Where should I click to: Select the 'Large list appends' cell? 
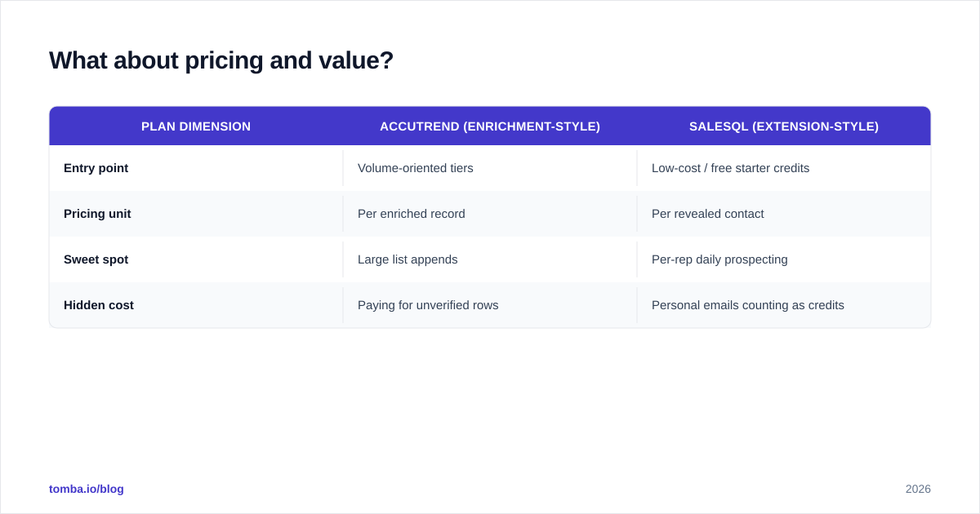tap(490, 259)
